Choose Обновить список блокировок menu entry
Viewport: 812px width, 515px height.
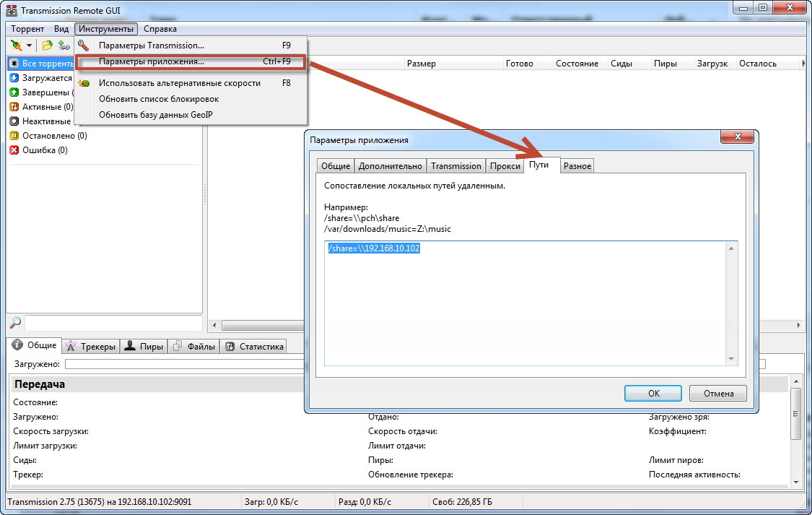(191, 99)
